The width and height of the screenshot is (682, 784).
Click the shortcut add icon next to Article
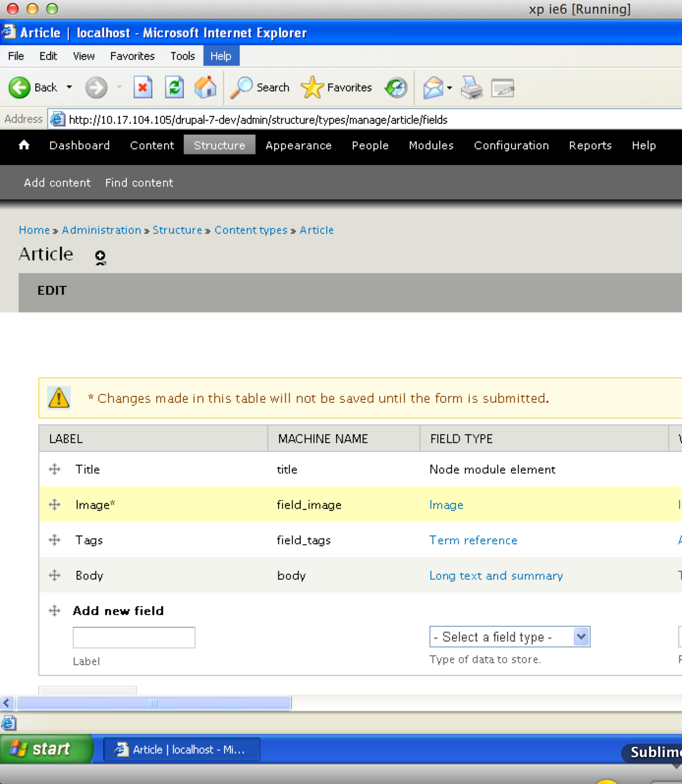tap(100, 257)
